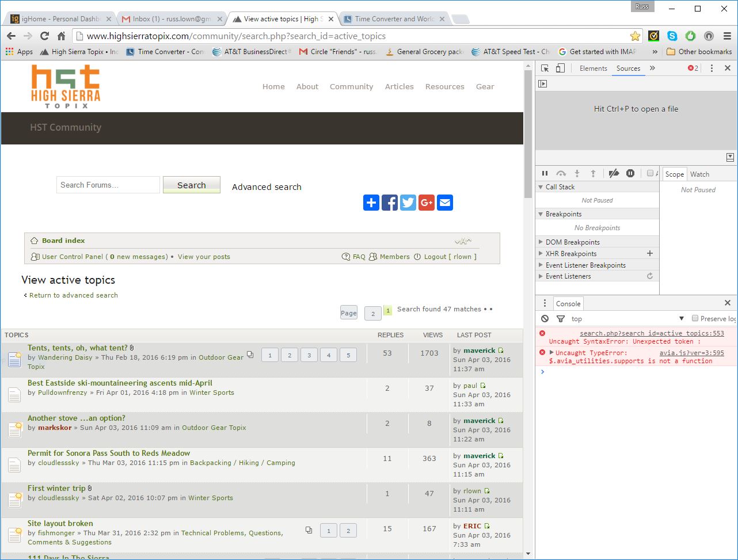Switch to the Inbox Gmail browser tab
This screenshot has height=560, width=738.
(x=171, y=19)
